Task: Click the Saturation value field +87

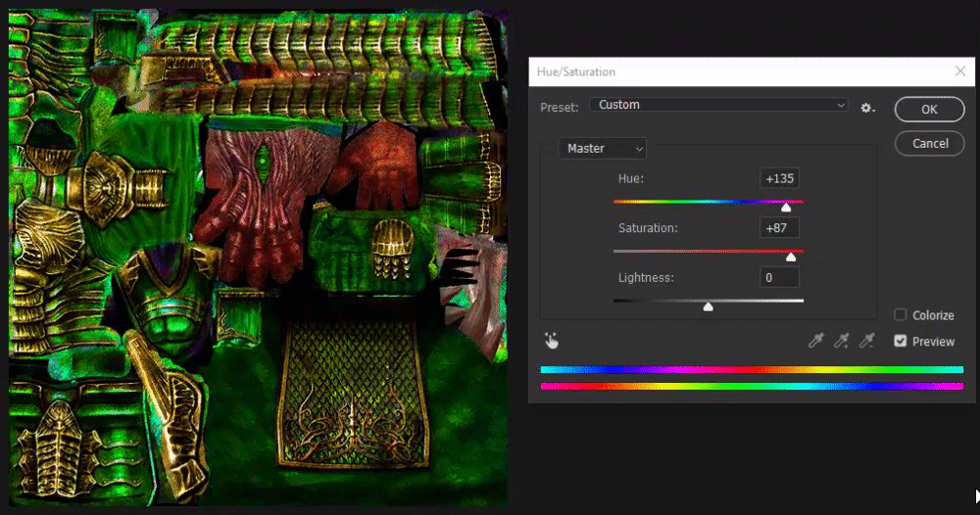Action: tap(779, 228)
